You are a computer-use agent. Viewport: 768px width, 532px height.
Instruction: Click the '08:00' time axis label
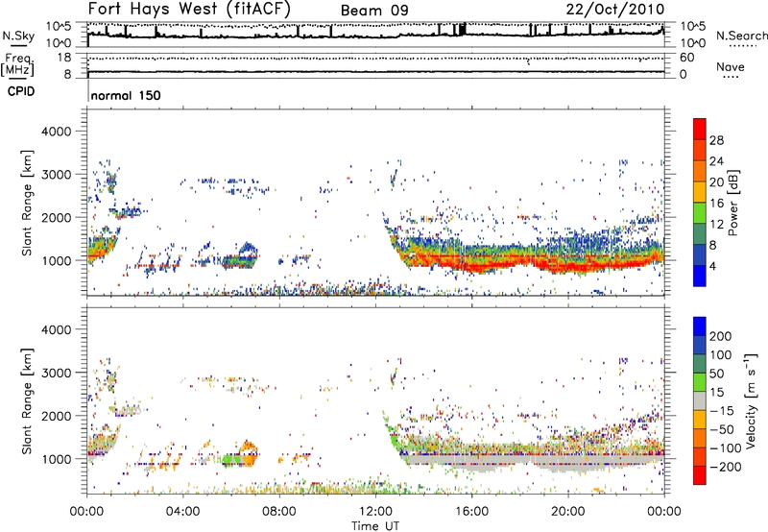pyautogui.click(x=279, y=512)
